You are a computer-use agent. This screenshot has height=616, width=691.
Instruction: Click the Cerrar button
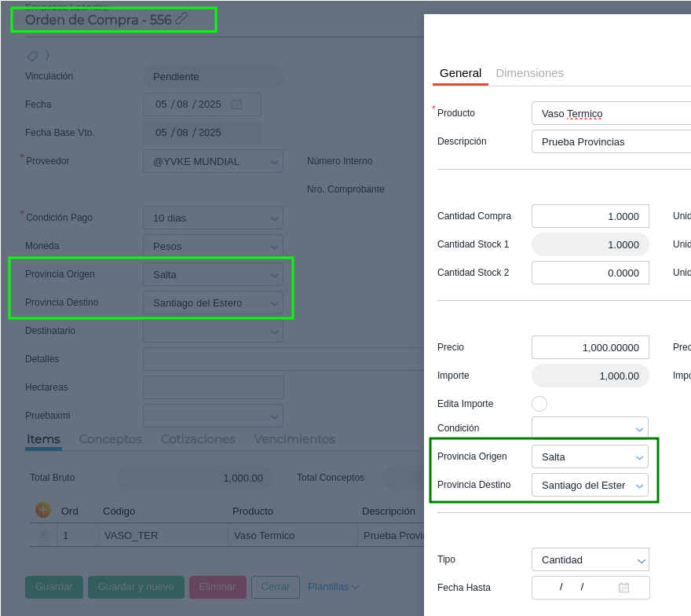(x=276, y=587)
